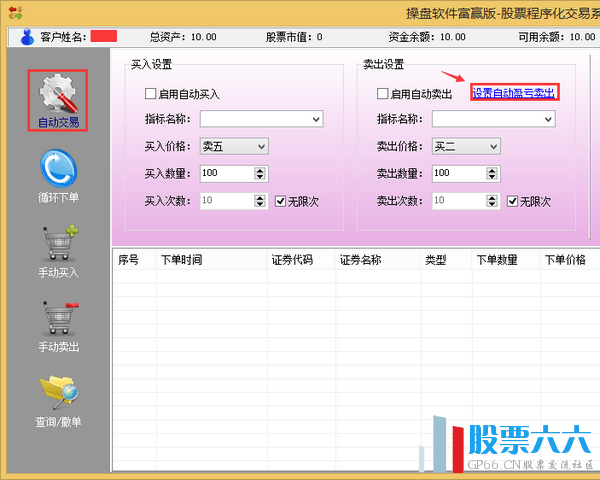
Task: Uncheck 无限次 under 卖出次数
Action: tap(513, 201)
